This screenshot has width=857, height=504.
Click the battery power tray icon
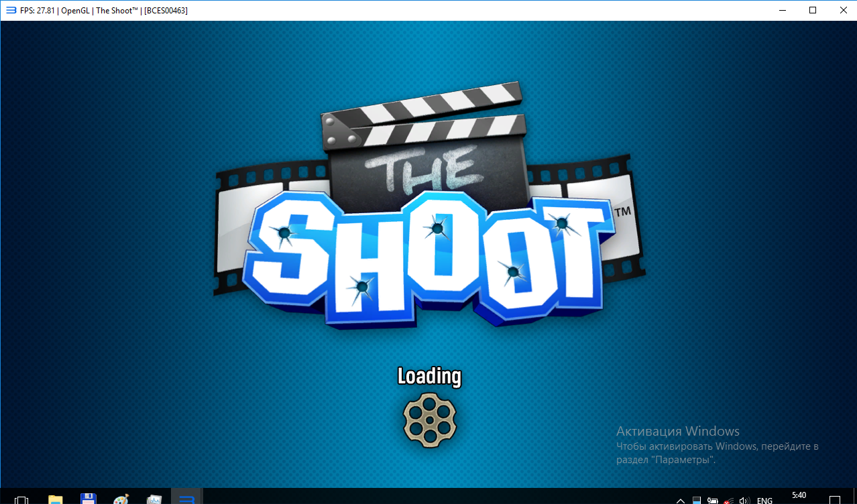[713, 500]
